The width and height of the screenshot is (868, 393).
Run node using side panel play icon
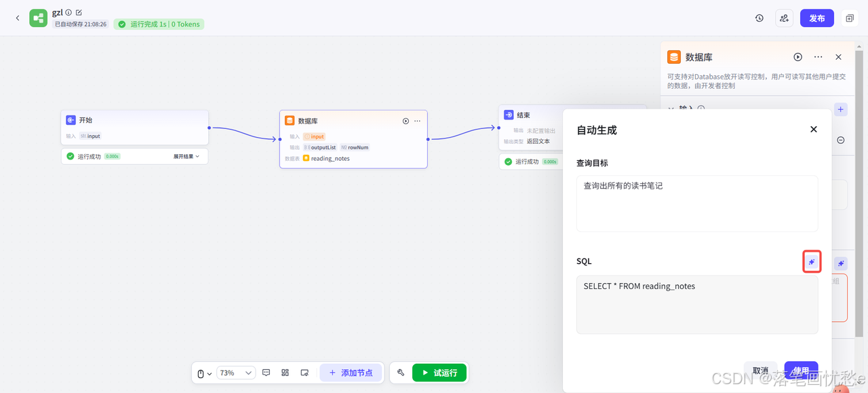coord(798,57)
